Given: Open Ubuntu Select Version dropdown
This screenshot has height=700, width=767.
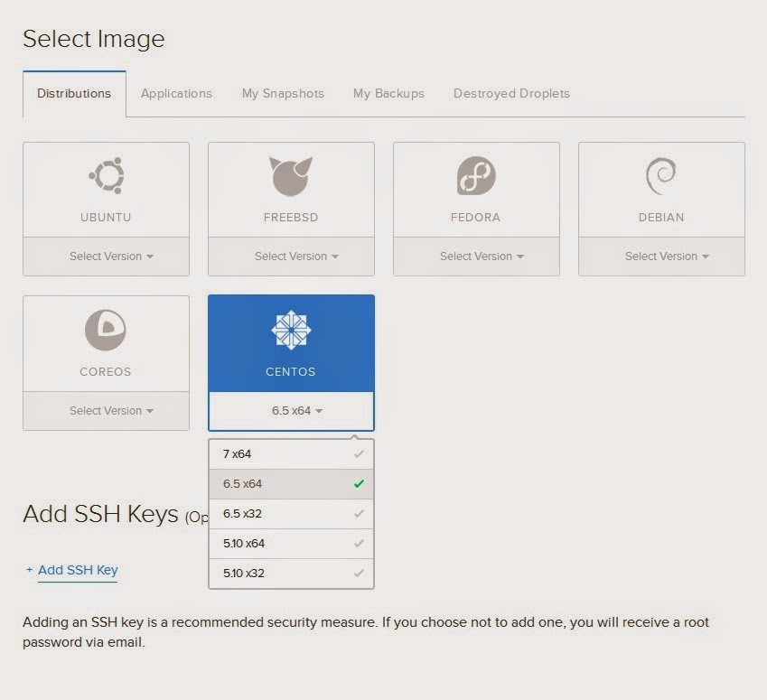Looking at the screenshot, I should click(106, 257).
